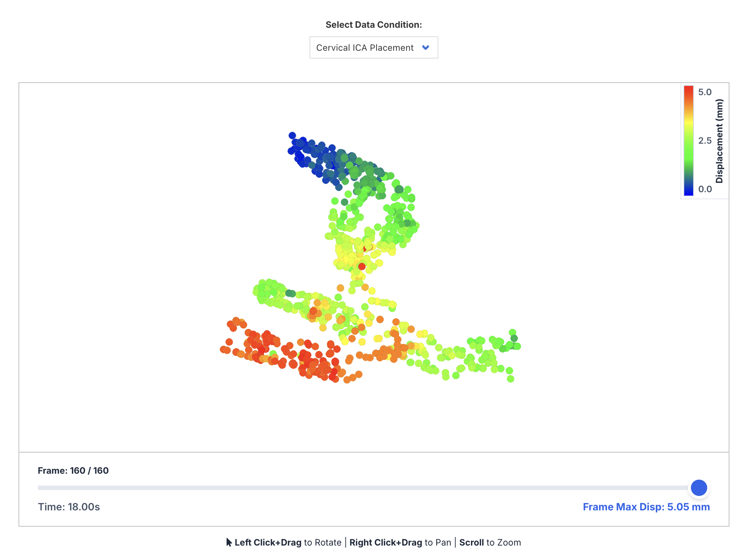This screenshot has width=742, height=560.
Task: Click the 5.0 tick label on the colorbar
Action: [x=705, y=92]
